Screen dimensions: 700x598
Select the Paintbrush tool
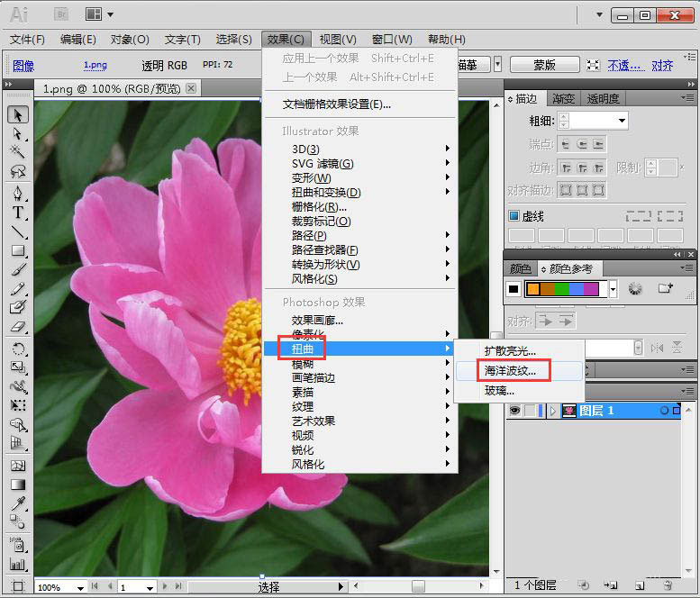click(x=18, y=269)
